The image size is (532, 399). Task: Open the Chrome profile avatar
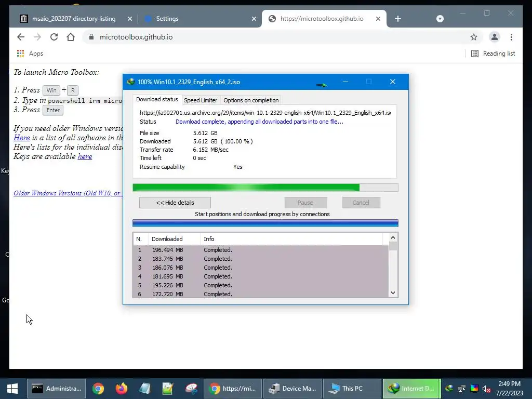point(495,37)
